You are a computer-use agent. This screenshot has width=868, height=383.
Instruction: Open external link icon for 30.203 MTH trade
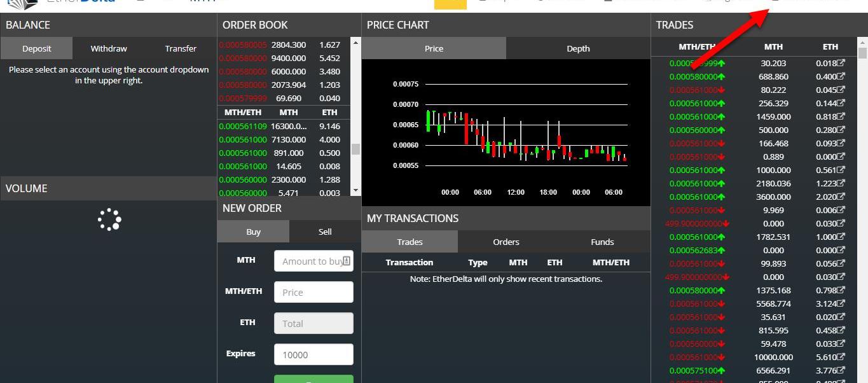tap(840, 64)
